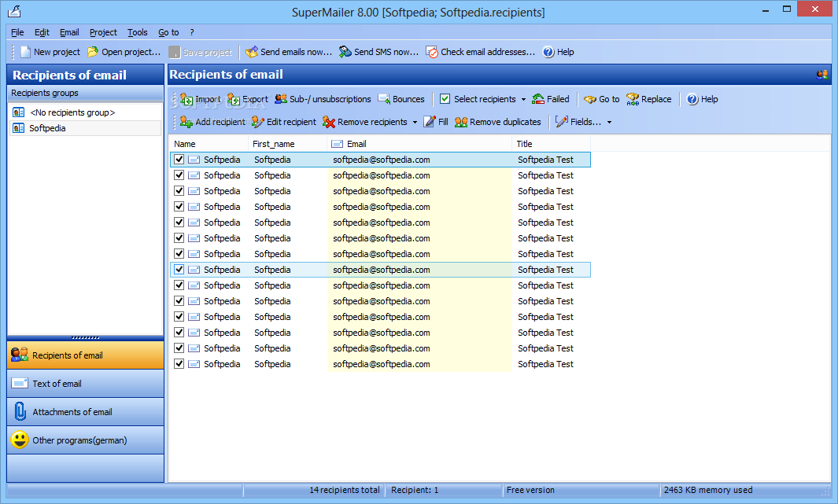
Task: Run Check email addresses...
Action: 480,52
